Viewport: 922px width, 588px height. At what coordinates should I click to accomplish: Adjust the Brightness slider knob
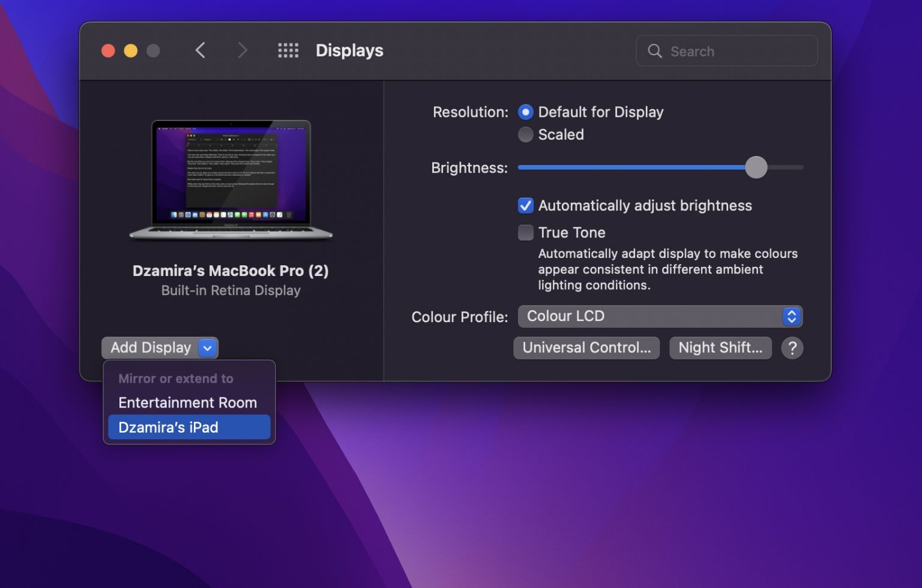pos(756,168)
